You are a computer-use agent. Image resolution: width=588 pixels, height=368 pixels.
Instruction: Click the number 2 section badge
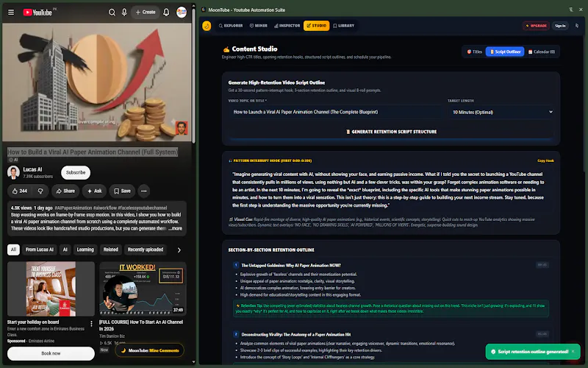click(x=236, y=334)
